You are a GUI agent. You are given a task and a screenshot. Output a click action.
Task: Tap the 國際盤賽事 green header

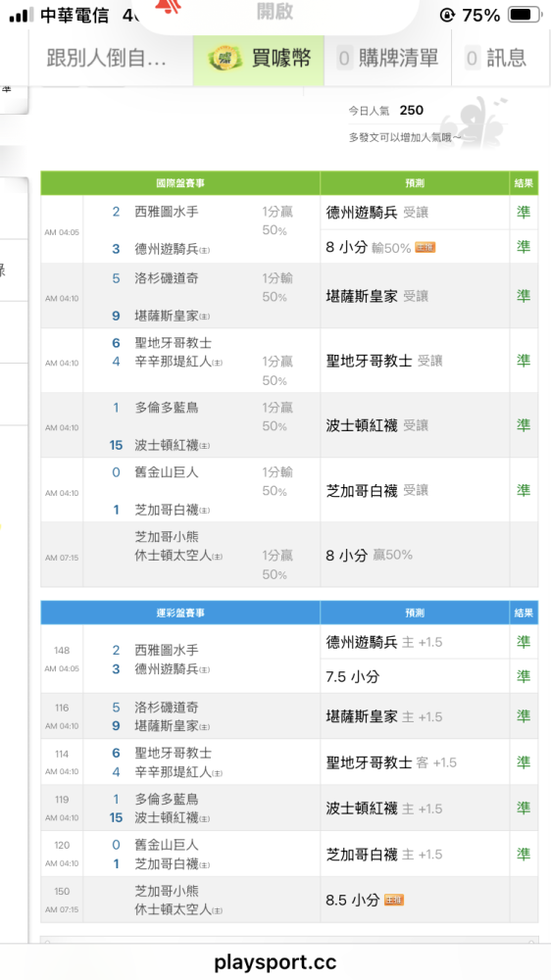pos(180,183)
